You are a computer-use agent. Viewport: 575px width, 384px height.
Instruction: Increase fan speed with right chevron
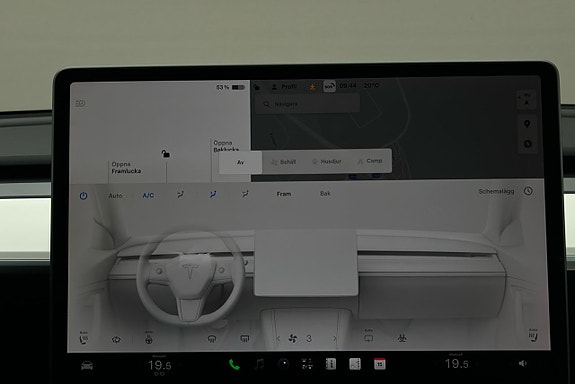(334, 339)
